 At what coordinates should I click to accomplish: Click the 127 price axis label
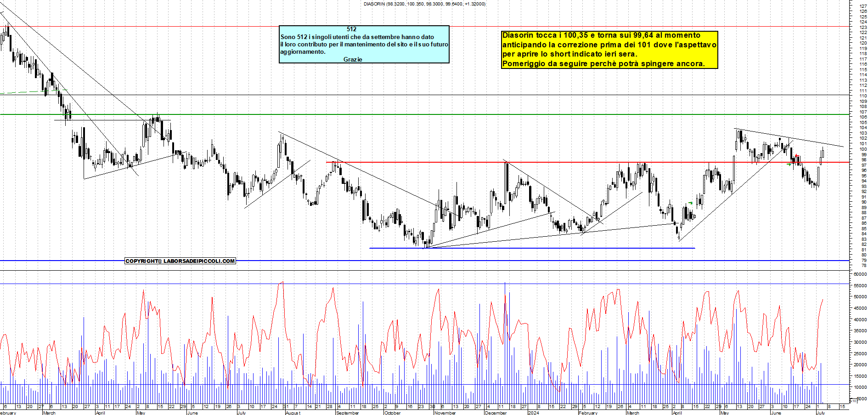(863, 6)
